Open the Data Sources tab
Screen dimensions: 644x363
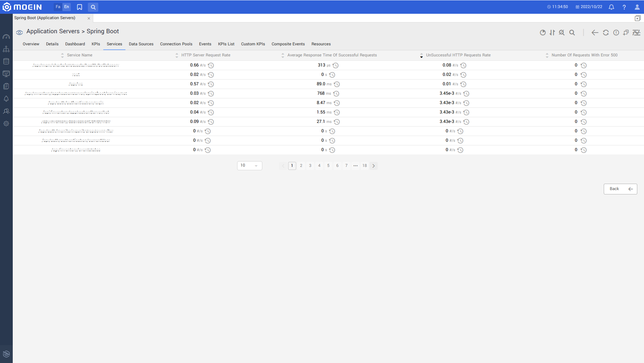141,44
